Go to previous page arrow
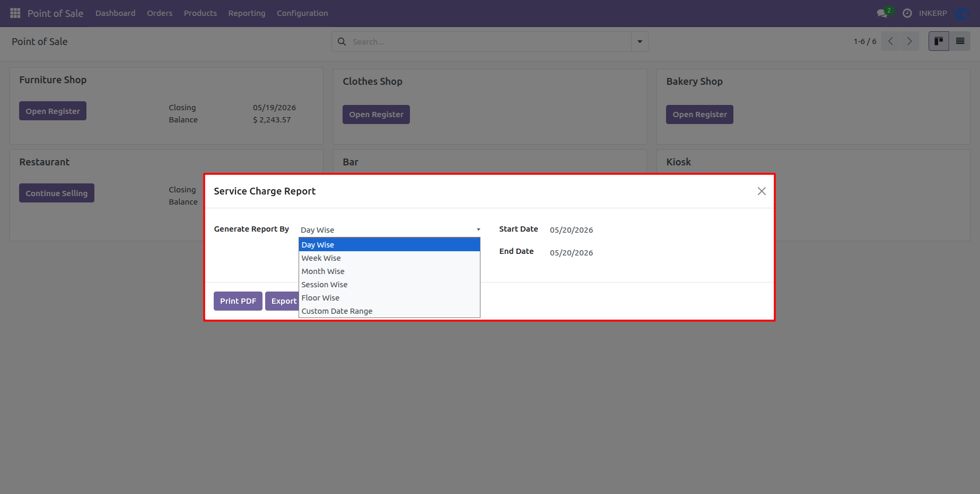Screen dimensions: 980x494 pos(891,41)
